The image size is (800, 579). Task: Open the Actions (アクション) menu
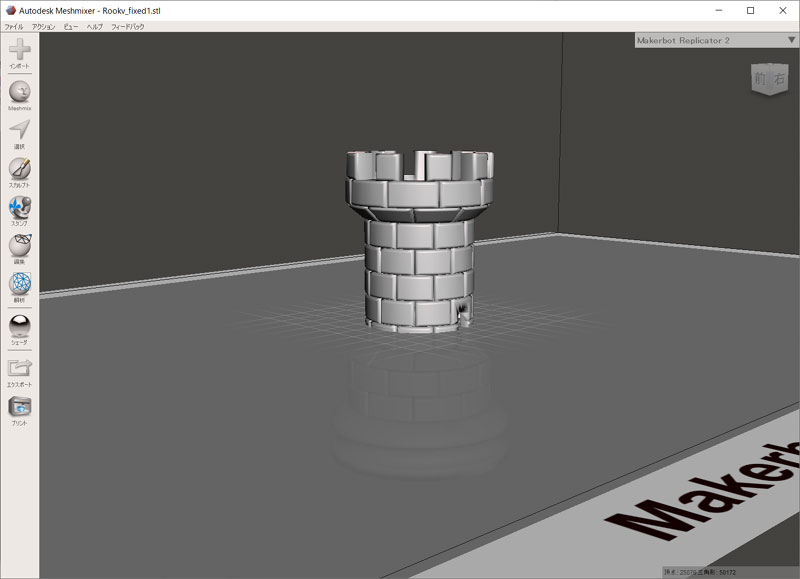43,26
